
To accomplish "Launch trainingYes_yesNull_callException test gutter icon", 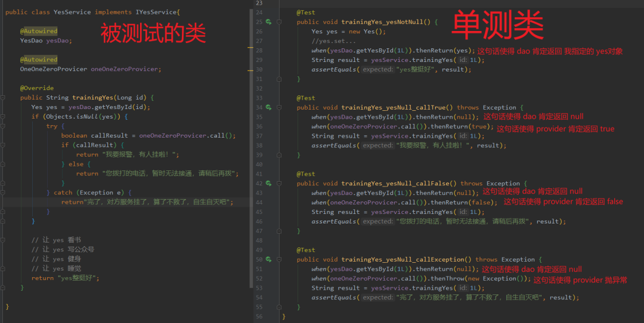I will pos(268,259).
